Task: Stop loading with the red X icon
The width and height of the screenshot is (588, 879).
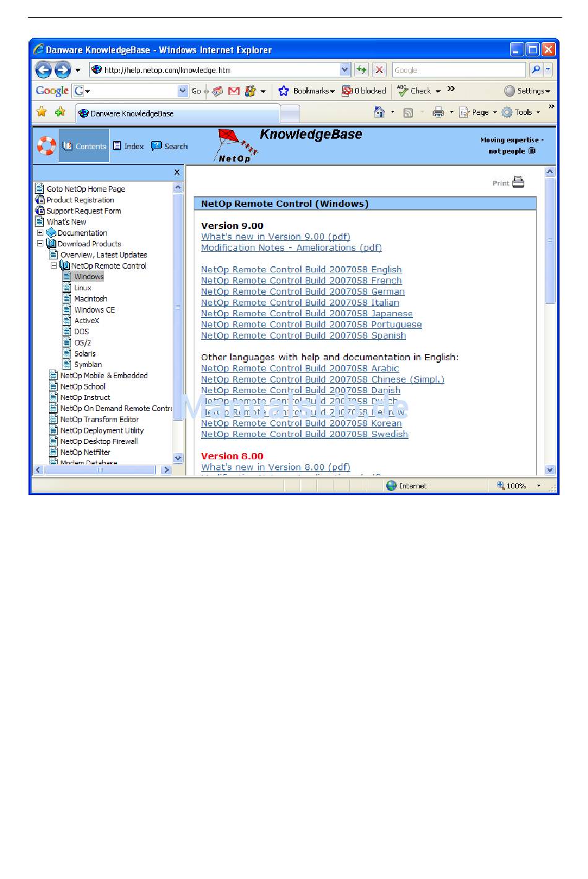Action: (x=379, y=70)
